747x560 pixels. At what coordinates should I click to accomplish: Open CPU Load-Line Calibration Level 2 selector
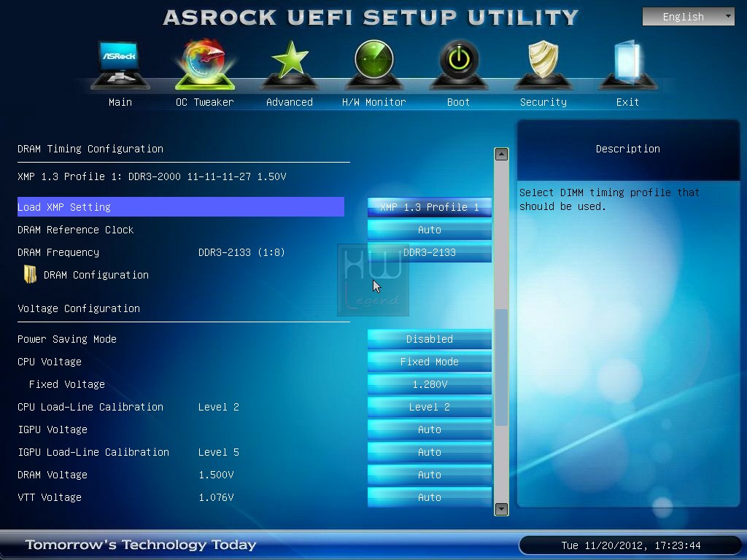[429, 407]
